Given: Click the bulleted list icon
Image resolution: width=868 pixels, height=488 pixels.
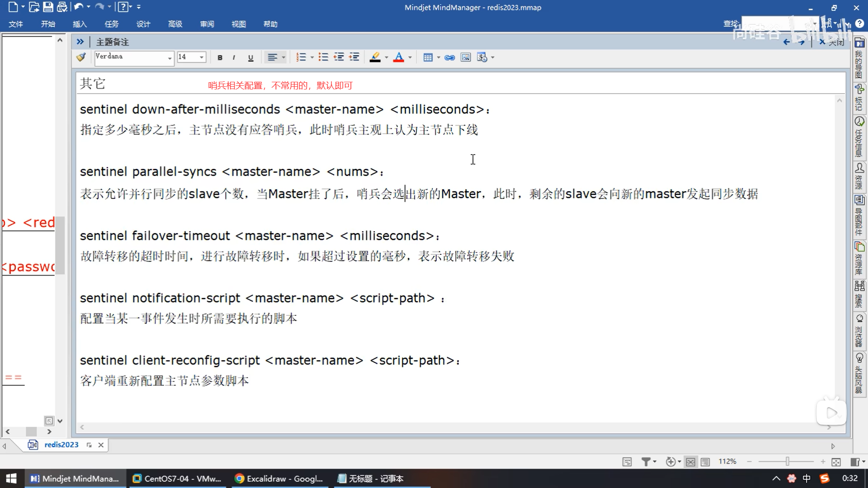Looking at the screenshot, I should click(323, 57).
